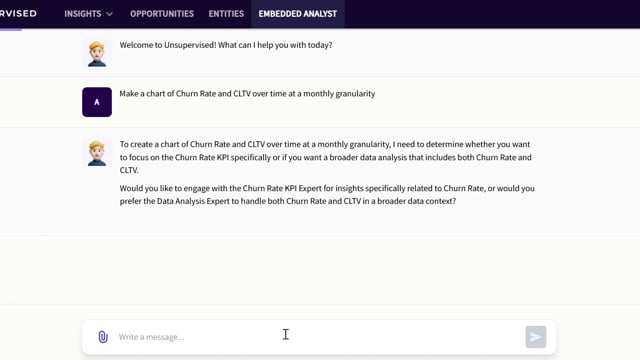The height and width of the screenshot is (360, 640).
Task: Click the 'Data Analysis Expert' phrase in the reply
Action: pos(193,201)
